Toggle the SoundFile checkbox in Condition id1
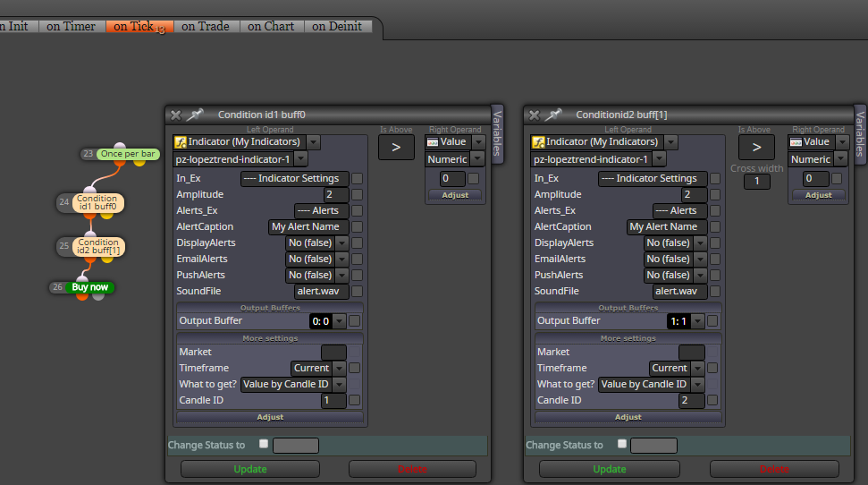Image resolution: width=868 pixels, height=485 pixels. [357, 291]
